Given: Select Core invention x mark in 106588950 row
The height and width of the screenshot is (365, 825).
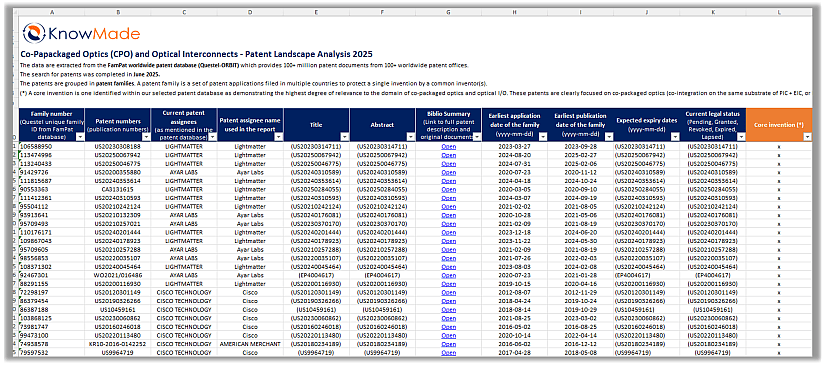Looking at the screenshot, I should click(779, 147).
